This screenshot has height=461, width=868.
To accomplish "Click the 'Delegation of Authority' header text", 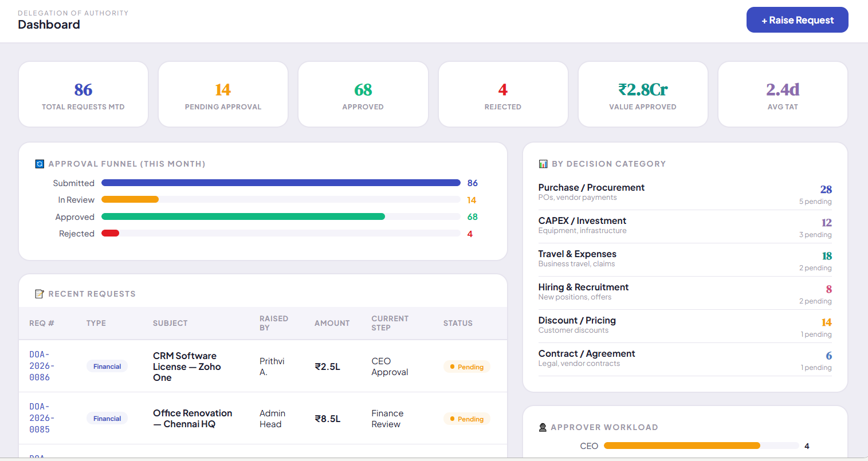I will [x=73, y=13].
